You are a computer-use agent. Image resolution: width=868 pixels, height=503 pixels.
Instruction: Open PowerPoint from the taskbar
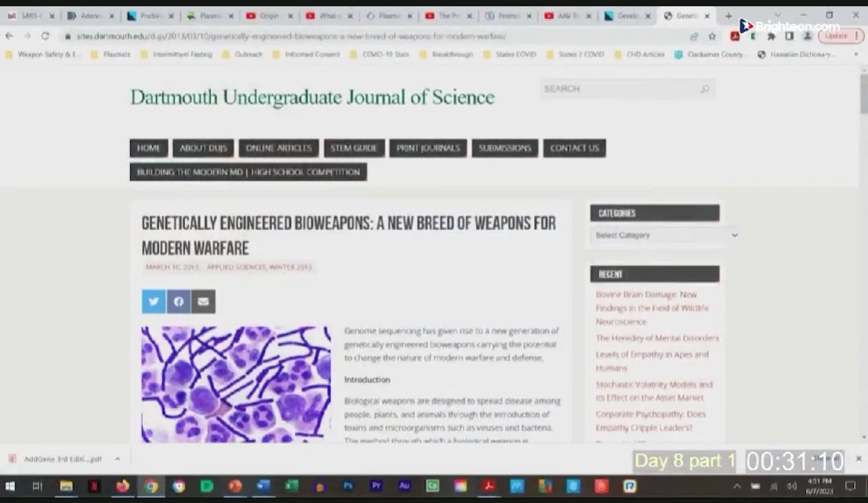coord(235,487)
